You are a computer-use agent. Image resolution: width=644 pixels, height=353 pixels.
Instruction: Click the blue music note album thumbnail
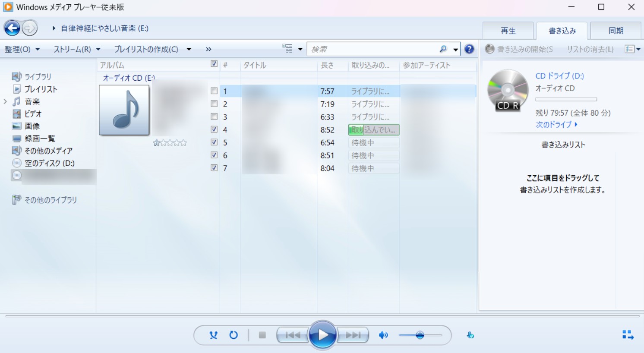pyautogui.click(x=124, y=110)
